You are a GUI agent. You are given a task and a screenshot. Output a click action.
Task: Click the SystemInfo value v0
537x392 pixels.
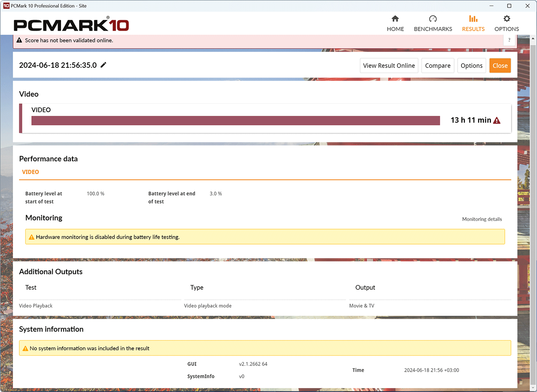[242, 376]
